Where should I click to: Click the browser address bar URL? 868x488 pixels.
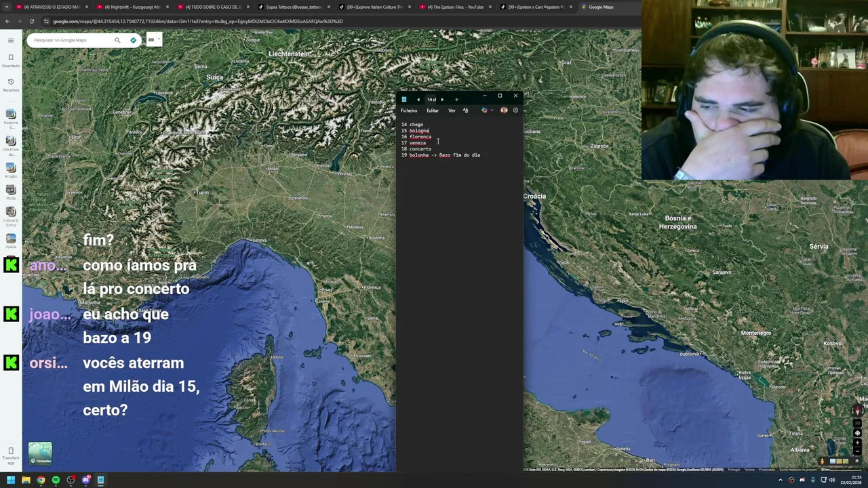[x=198, y=21]
